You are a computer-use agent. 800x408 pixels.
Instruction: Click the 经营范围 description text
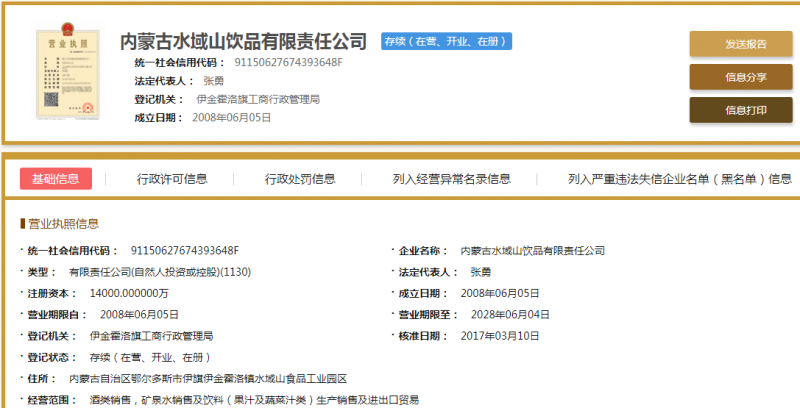(254, 400)
